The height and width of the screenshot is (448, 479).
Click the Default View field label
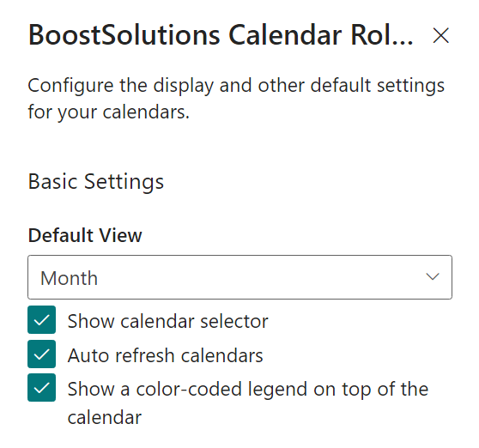85,235
